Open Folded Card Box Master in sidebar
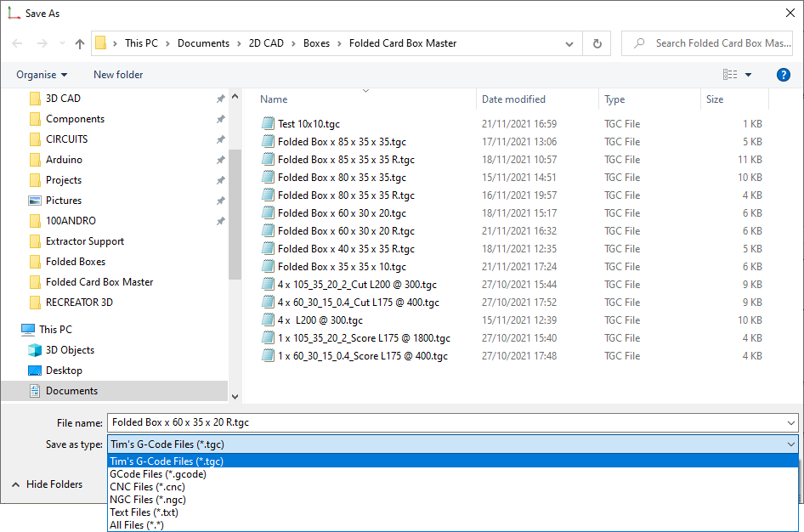Image resolution: width=804 pixels, height=532 pixels. pyautogui.click(x=99, y=282)
